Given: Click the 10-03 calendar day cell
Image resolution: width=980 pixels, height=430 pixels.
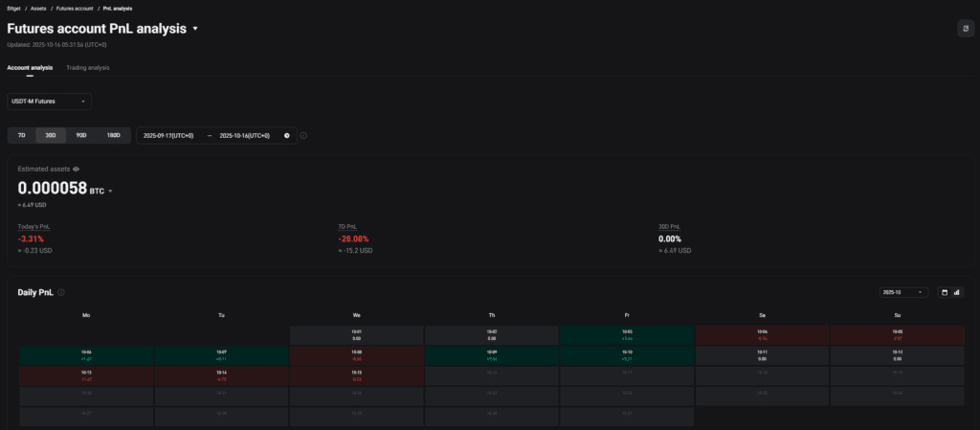Looking at the screenshot, I should point(627,335).
